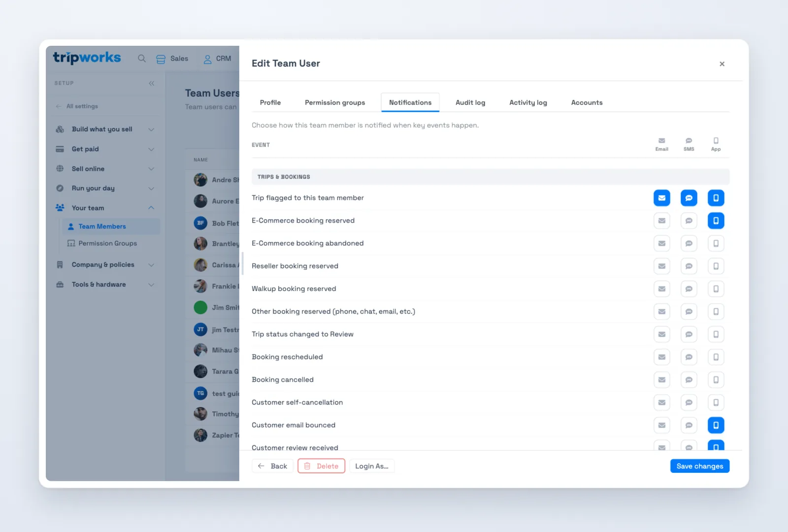
Task: Click the Company & policies building icon
Action: tap(60, 265)
